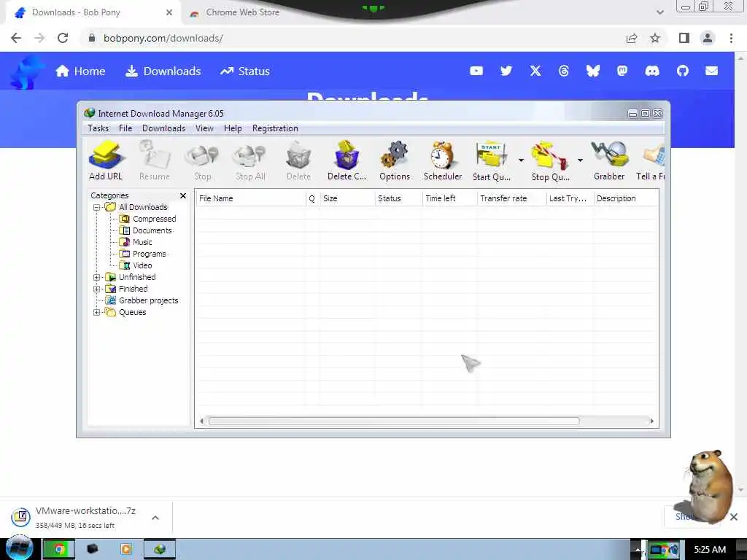
Task: Open the Registration menu
Action: point(275,128)
